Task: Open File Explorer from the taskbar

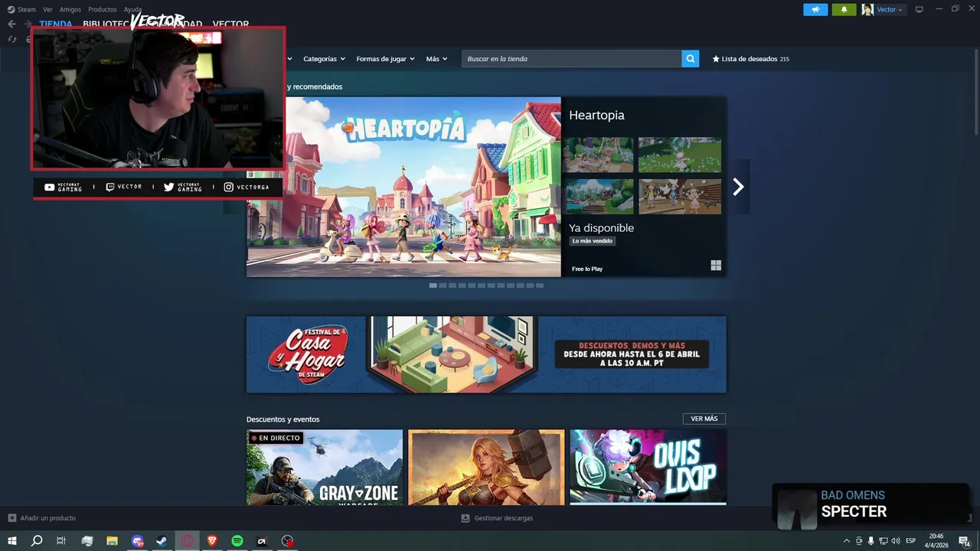Action: [112, 541]
